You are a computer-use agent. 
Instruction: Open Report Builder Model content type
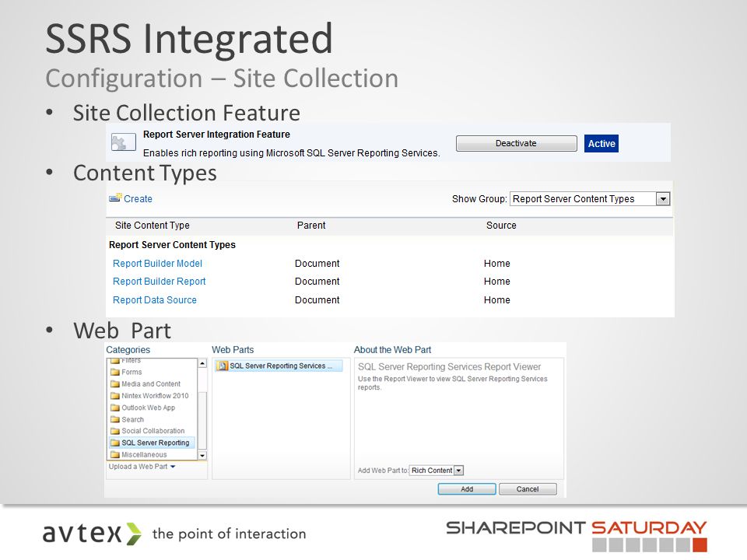[158, 264]
